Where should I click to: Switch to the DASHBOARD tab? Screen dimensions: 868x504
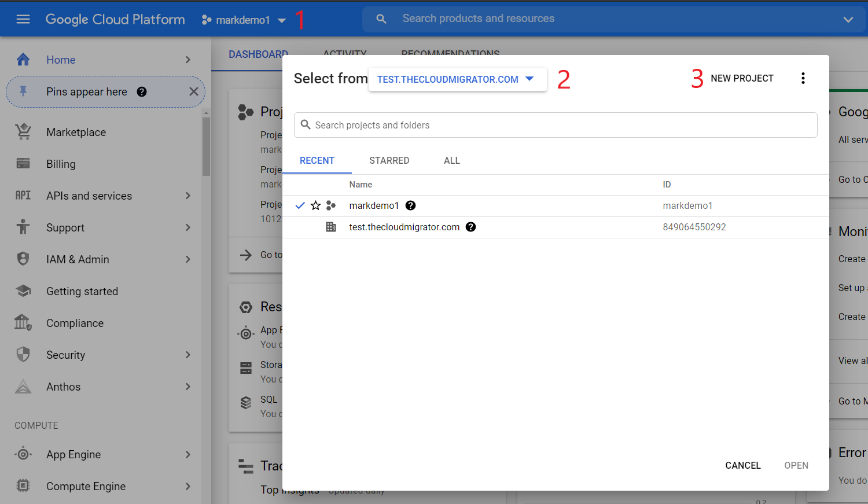258,54
